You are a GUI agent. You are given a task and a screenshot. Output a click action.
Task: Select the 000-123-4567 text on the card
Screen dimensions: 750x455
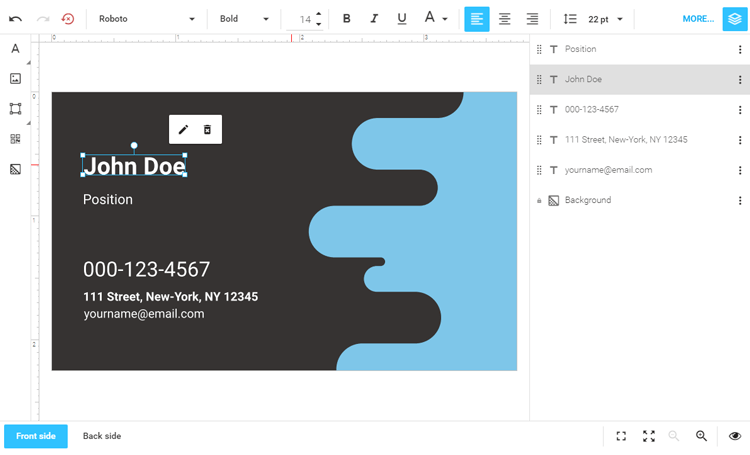(x=146, y=269)
